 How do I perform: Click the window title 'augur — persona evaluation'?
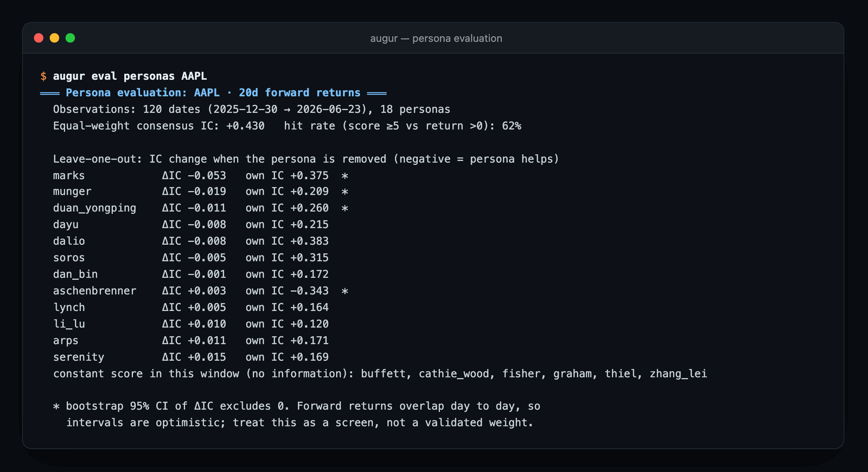(436, 39)
